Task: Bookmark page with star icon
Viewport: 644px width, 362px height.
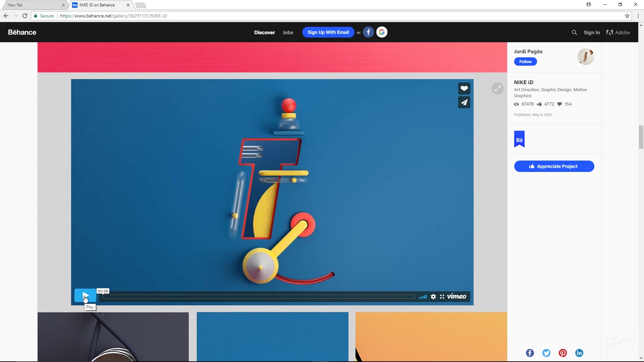Action: [627, 16]
